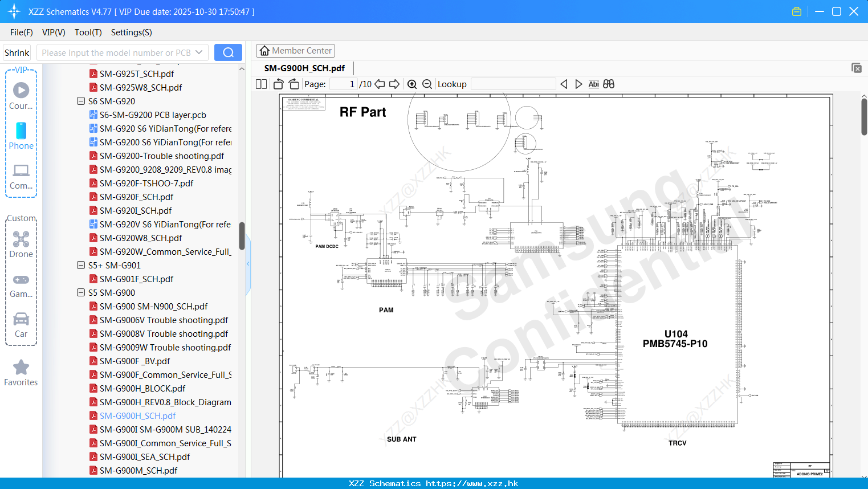Click the Lookup text field
The width and height of the screenshot is (868, 489).
(x=513, y=84)
